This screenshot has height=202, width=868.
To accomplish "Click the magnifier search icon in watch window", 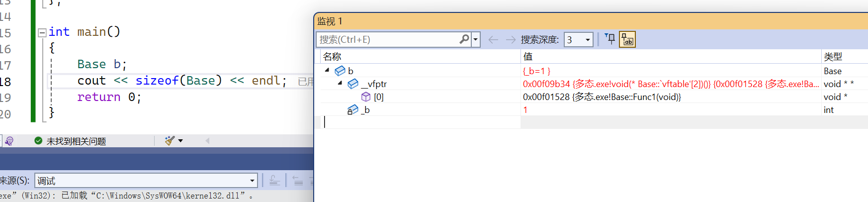I will tap(464, 39).
